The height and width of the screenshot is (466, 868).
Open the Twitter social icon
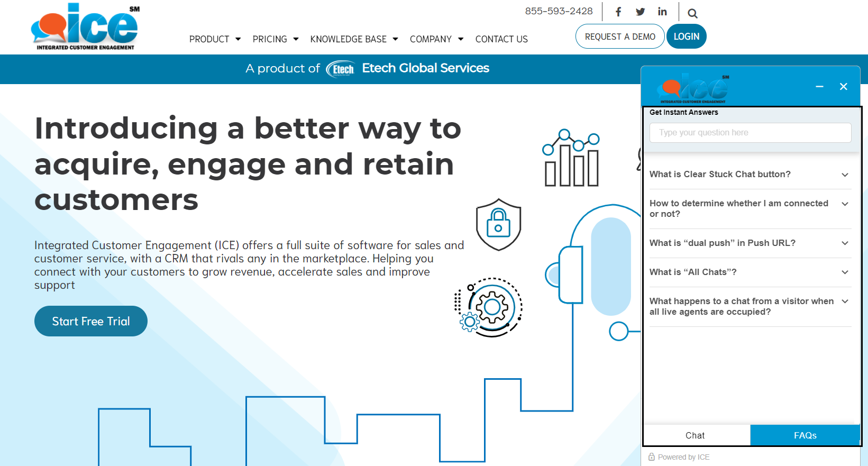pos(640,12)
